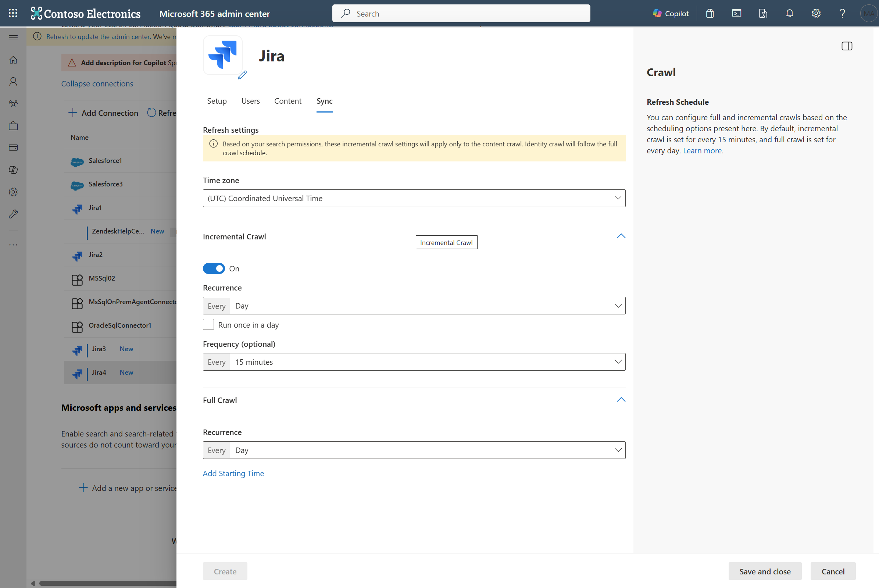The height and width of the screenshot is (588, 879).
Task: Open the Cloud Shell terminal icon
Action: 737,14
